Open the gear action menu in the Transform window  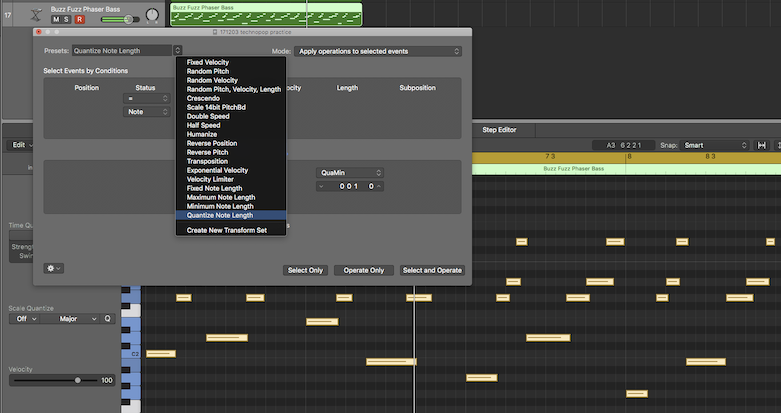point(53,268)
